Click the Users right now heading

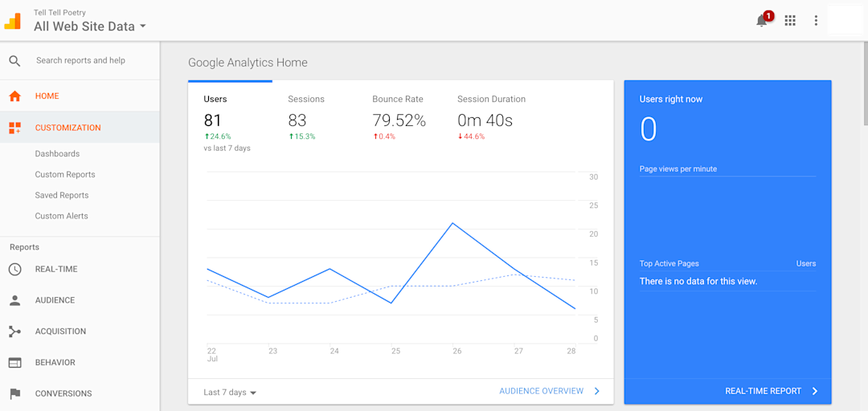tap(671, 100)
